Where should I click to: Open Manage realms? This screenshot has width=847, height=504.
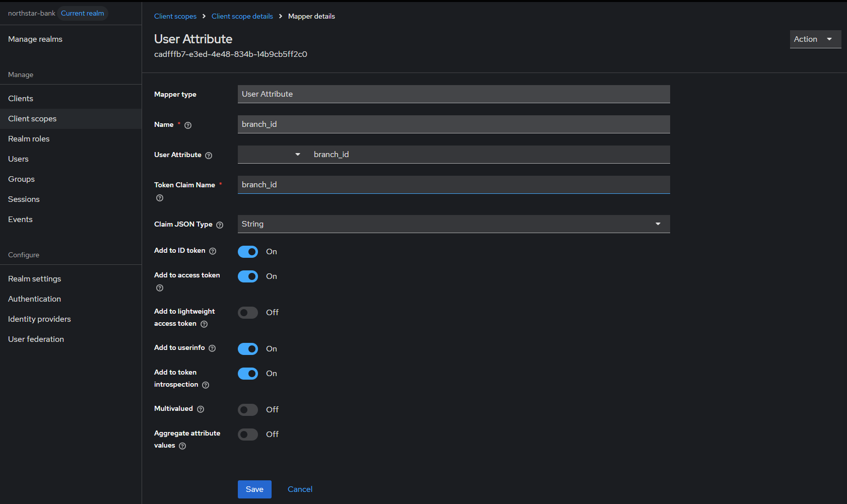[71, 39]
